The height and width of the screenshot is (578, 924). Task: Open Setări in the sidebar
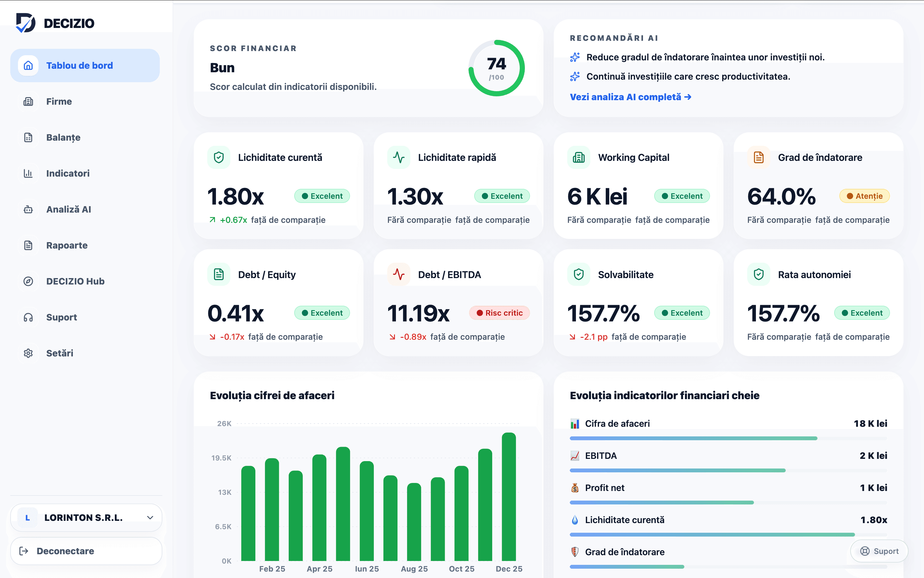click(85, 353)
